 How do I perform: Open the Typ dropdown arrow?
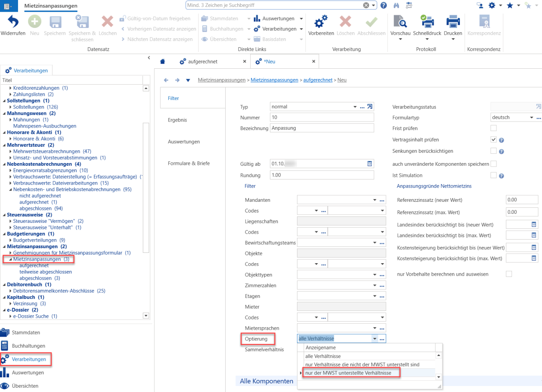click(x=355, y=107)
